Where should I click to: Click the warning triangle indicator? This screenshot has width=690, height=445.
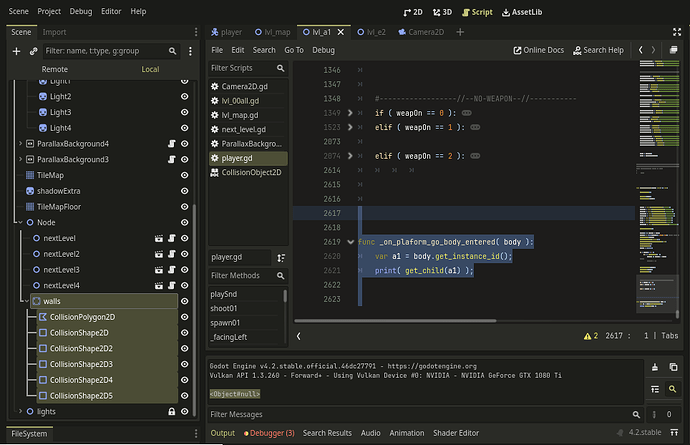click(x=587, y=336)
